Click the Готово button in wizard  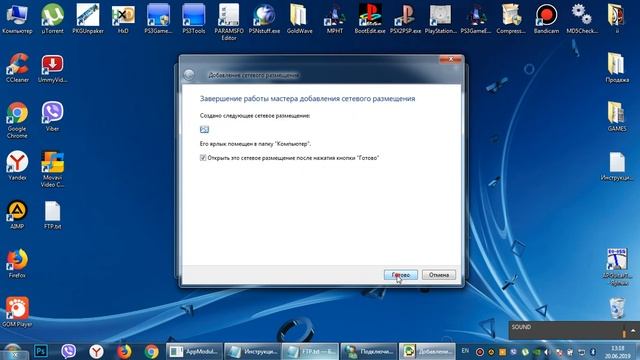tap(400, 275)
